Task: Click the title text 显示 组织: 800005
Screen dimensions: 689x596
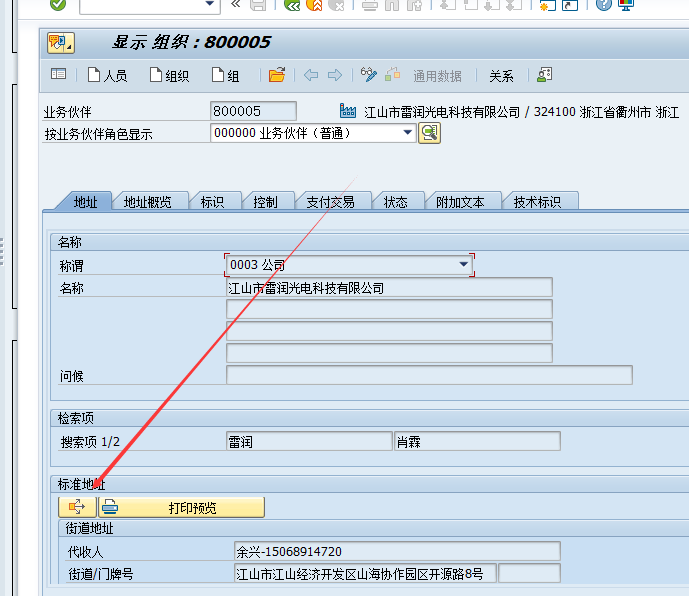Action: click(x=191, y=43)
